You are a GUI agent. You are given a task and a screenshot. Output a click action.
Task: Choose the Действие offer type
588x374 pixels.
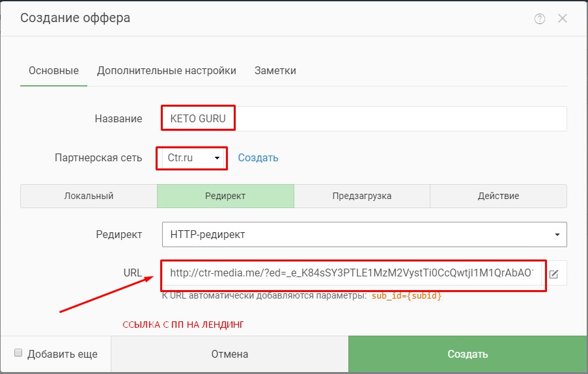[x=498, y=196]
